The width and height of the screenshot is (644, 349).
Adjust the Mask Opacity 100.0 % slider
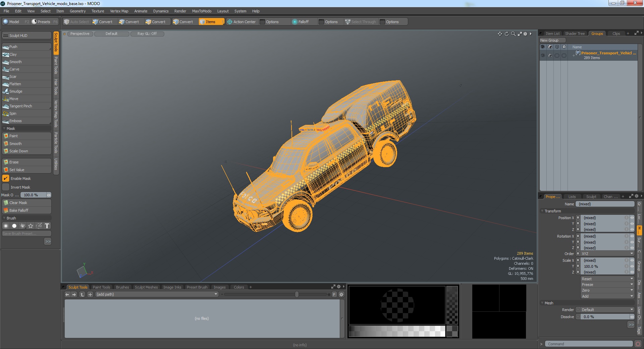(x=36, y=195)
